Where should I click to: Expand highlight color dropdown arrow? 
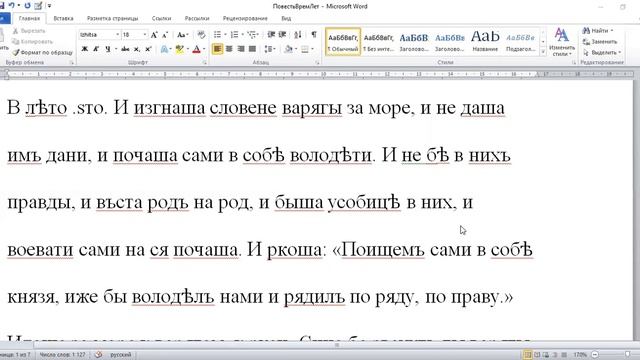click(188, 49)
